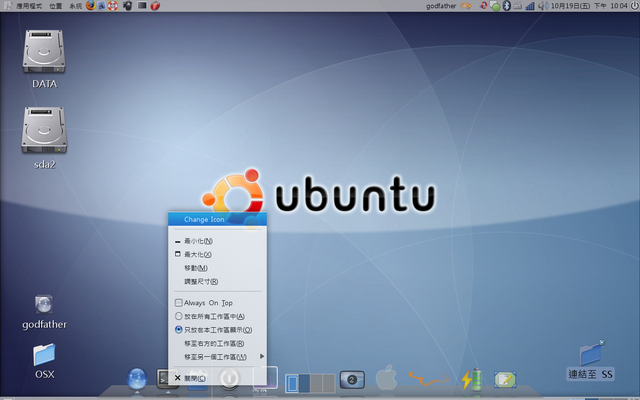Switch to the third workspace in dock pager
This screenshot has width=640, height=400.
(317, 383)
